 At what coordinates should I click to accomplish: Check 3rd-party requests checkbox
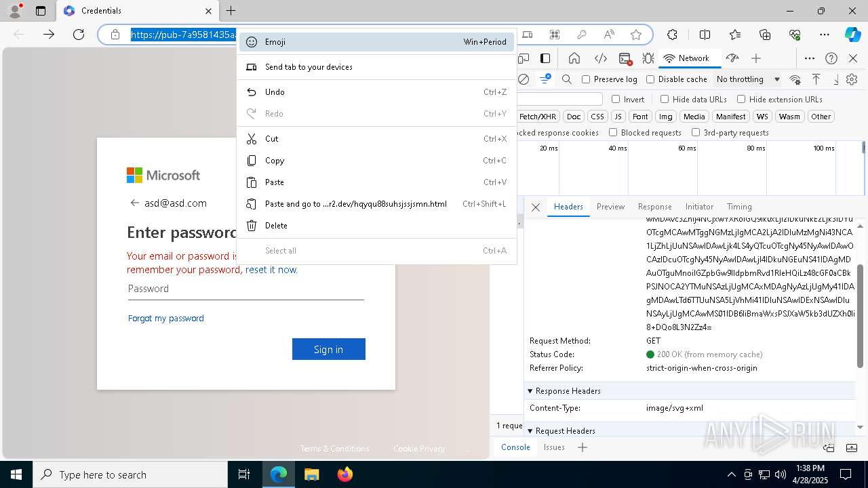coord(696,133)
